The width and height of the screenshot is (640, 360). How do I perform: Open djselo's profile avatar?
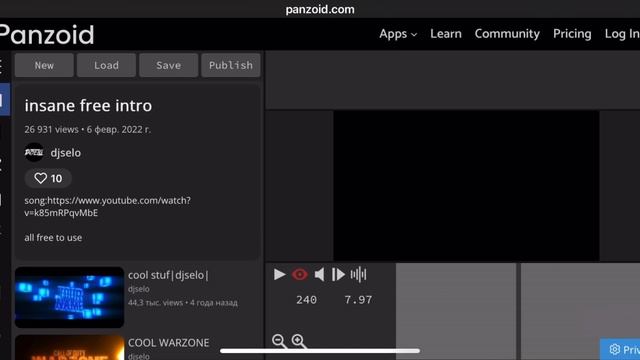(x=34, y=153)
